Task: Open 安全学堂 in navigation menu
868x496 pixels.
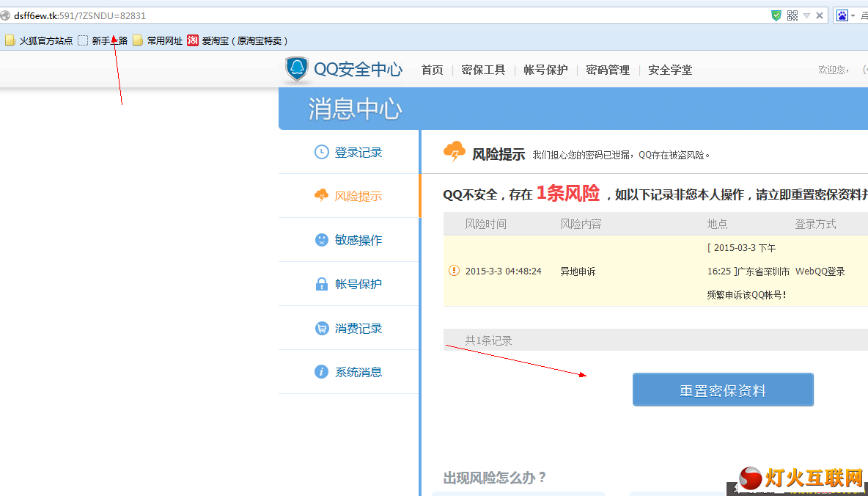Action: (670, 70)
